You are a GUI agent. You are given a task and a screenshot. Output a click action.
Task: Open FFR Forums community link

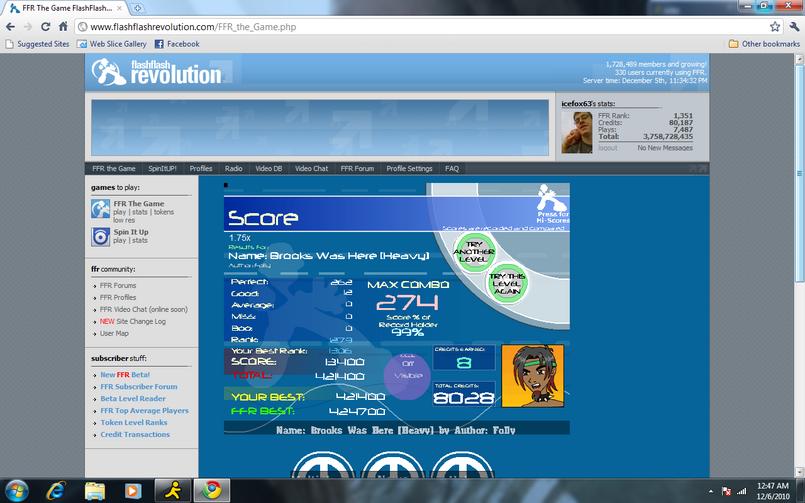118,285
